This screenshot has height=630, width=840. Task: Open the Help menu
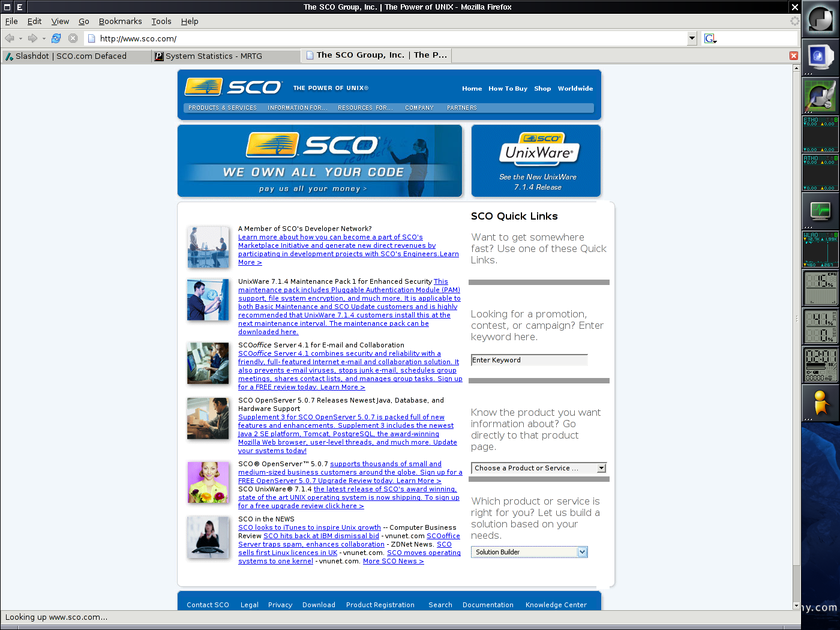(190, 21)
